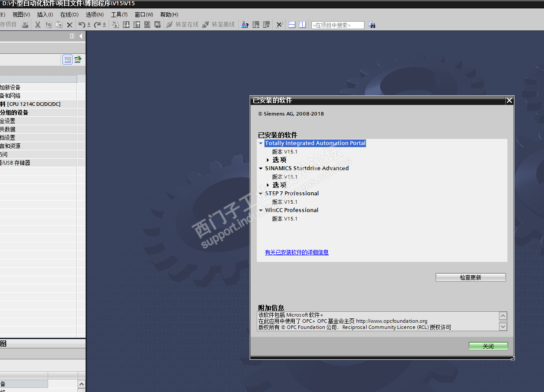Click the tree export view icon
Image resolution: width=544 pixels, height=392 pixels.
pos(78,60)
